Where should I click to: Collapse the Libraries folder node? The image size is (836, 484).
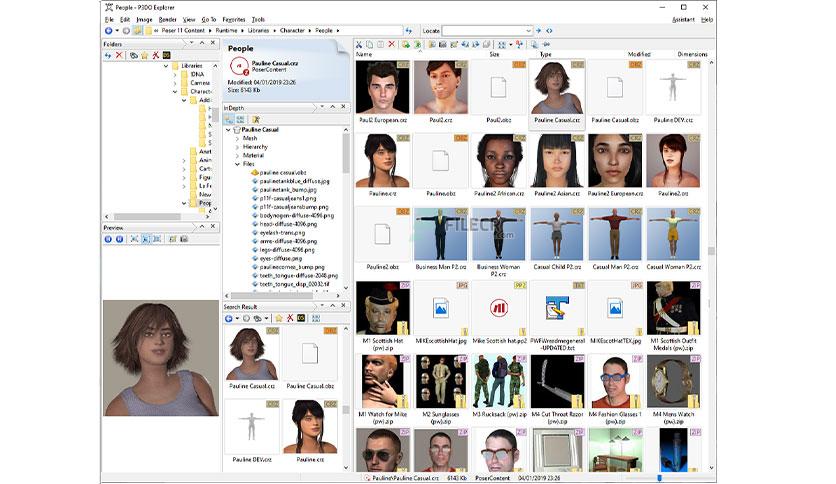(166, 66)
